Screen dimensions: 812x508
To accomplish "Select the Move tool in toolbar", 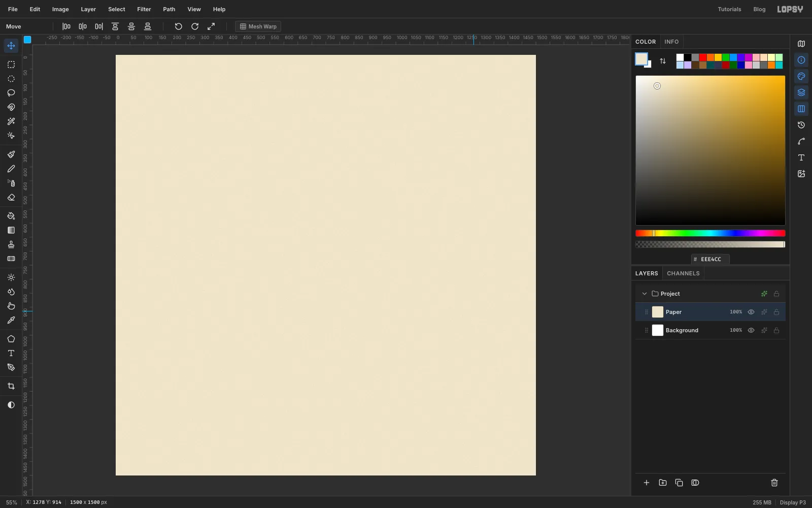I will click(x=11, y=46).
